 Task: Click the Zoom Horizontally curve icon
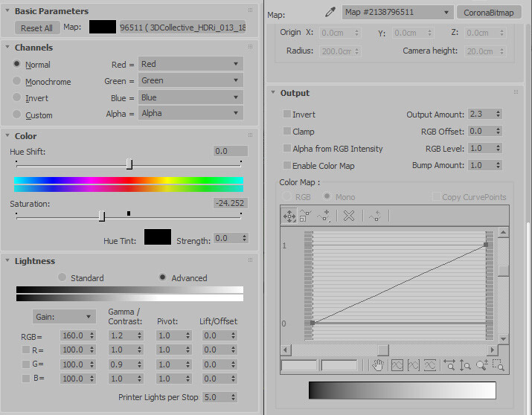pos(449,365)
